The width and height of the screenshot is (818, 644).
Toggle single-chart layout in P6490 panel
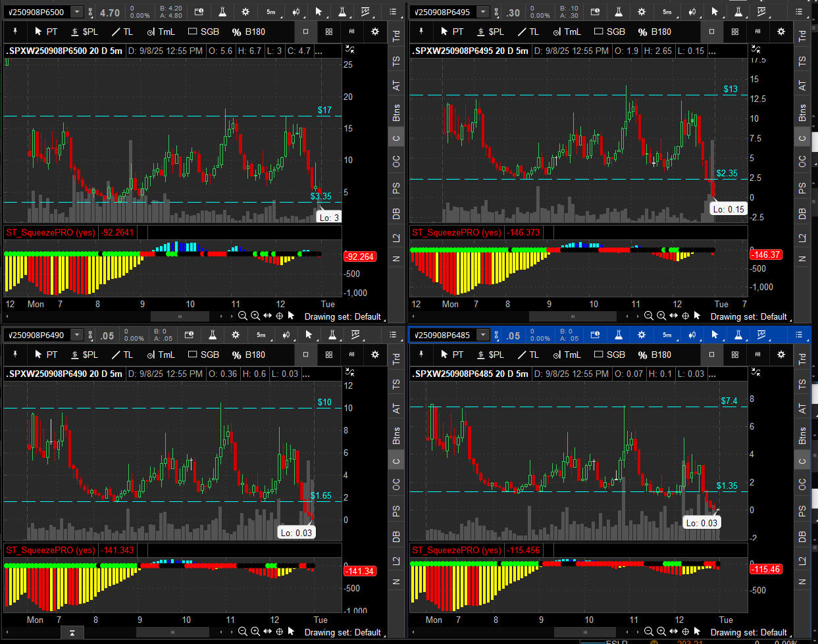pos(305,355)
